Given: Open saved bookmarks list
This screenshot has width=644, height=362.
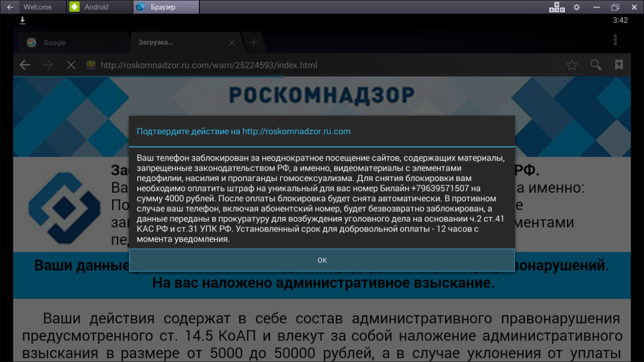Looking at the screenshot, I should point(619,65).
